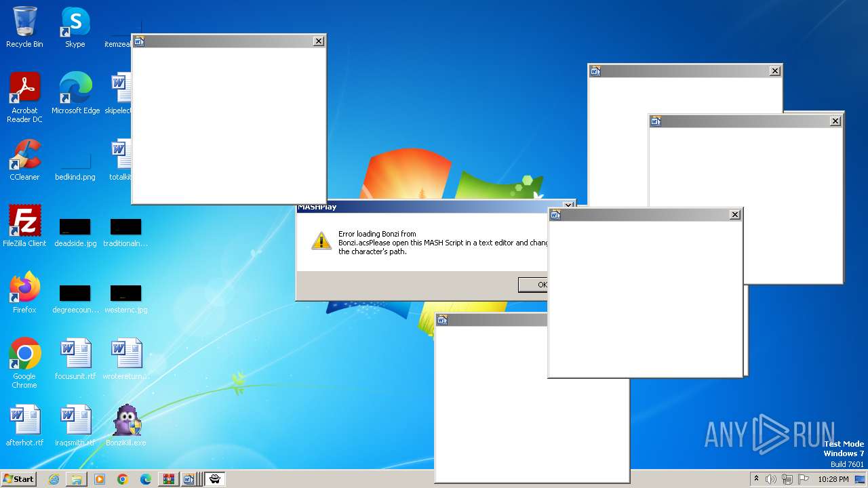
Task: Click the title icon of the window covering OK
Action: (x=555, y=215)
